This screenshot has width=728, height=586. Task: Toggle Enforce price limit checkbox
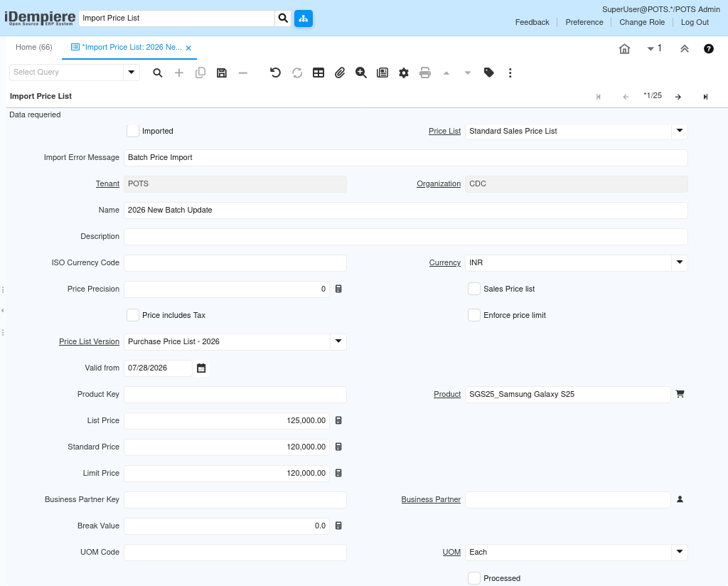474,315
